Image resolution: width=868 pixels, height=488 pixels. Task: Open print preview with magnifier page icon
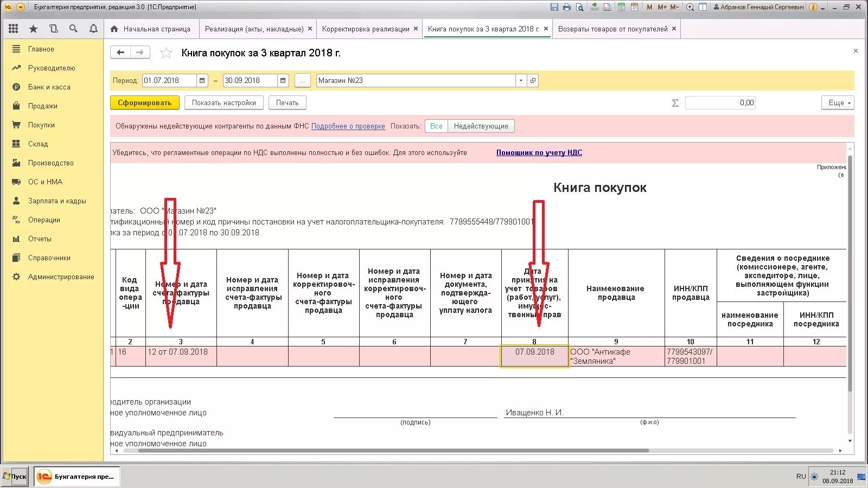[x=580, y=7]
